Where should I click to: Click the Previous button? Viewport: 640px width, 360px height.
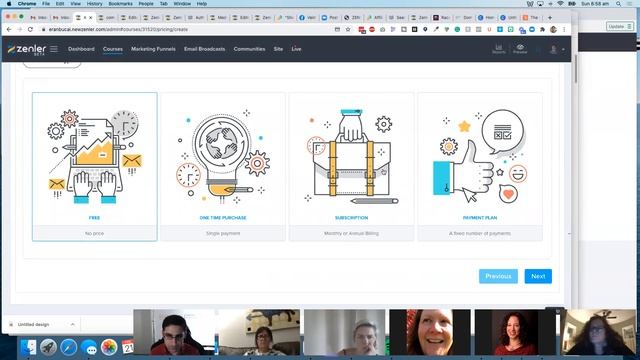click(498, 276)
